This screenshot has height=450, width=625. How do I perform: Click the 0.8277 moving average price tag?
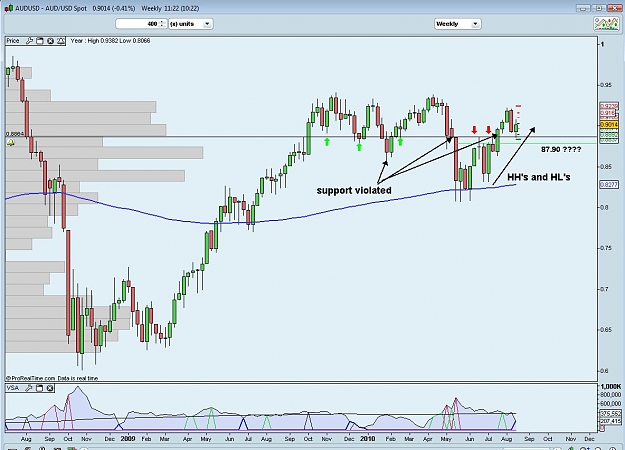point(609,185)
